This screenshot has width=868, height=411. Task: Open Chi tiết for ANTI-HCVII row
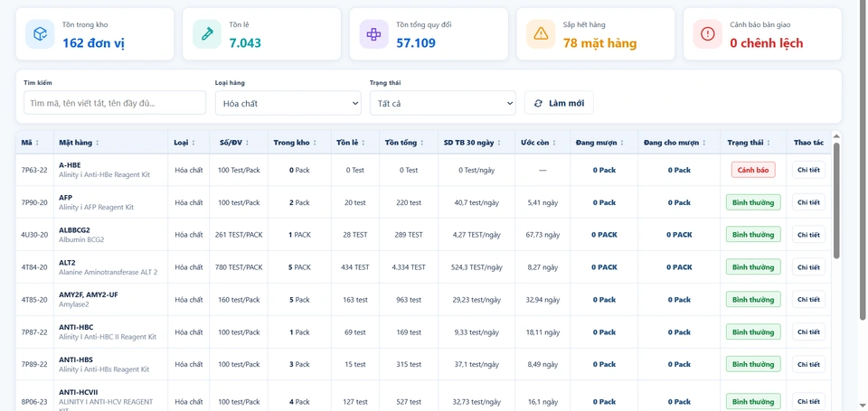tap(808, 402)
